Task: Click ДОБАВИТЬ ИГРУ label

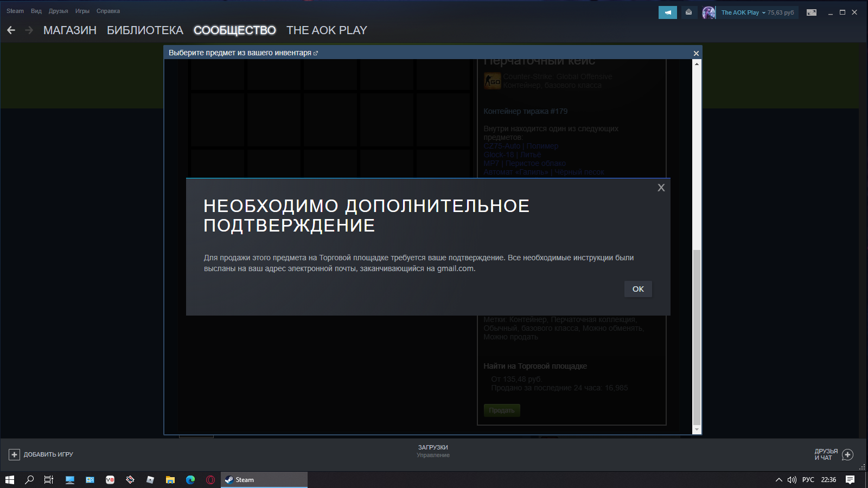Action: point(48,454)
